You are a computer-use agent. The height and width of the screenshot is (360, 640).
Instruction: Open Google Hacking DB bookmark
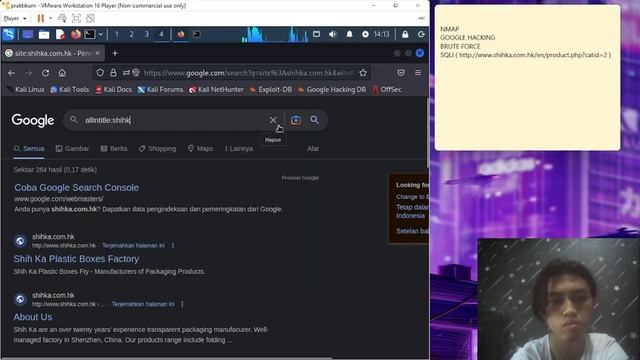[x=332, y=89]
